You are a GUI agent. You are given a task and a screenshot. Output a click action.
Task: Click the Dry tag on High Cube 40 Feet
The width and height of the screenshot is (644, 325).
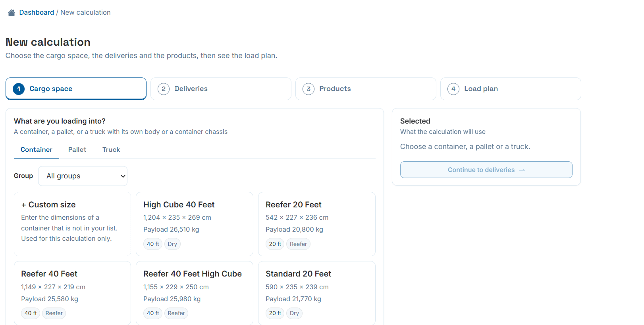point(172,244)
